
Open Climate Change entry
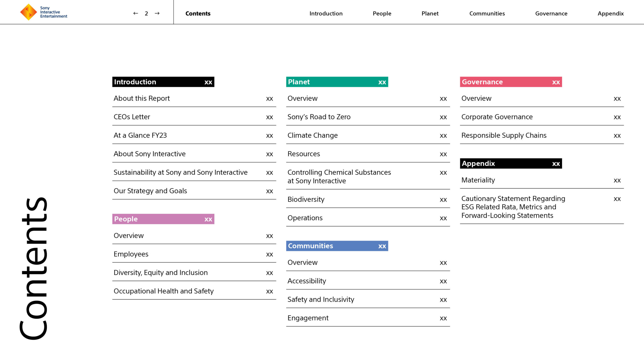pyautogui.click(x=368, y=135)
